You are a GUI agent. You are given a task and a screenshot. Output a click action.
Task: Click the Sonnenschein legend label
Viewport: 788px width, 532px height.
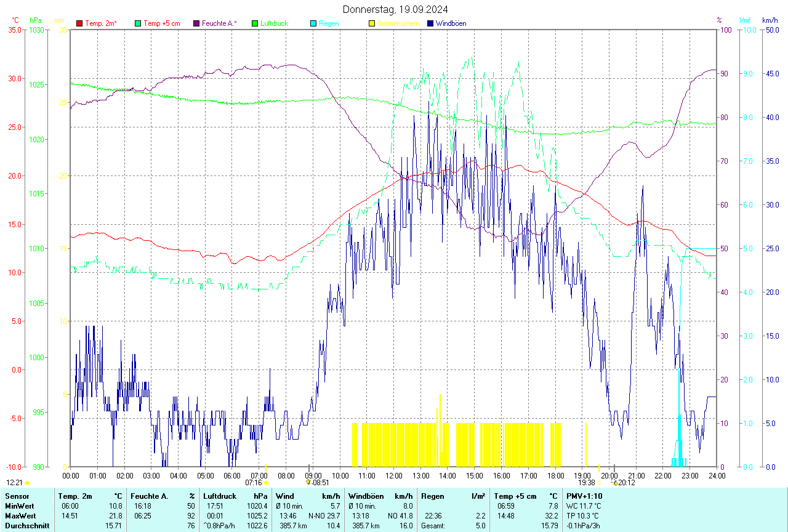pyautogui.click(x=398, y=23)
